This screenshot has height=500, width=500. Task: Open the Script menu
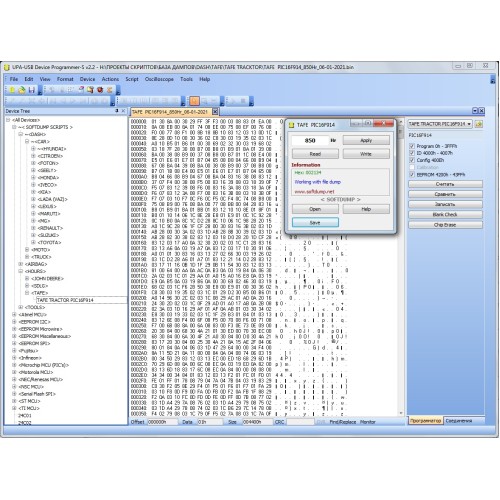132,79
